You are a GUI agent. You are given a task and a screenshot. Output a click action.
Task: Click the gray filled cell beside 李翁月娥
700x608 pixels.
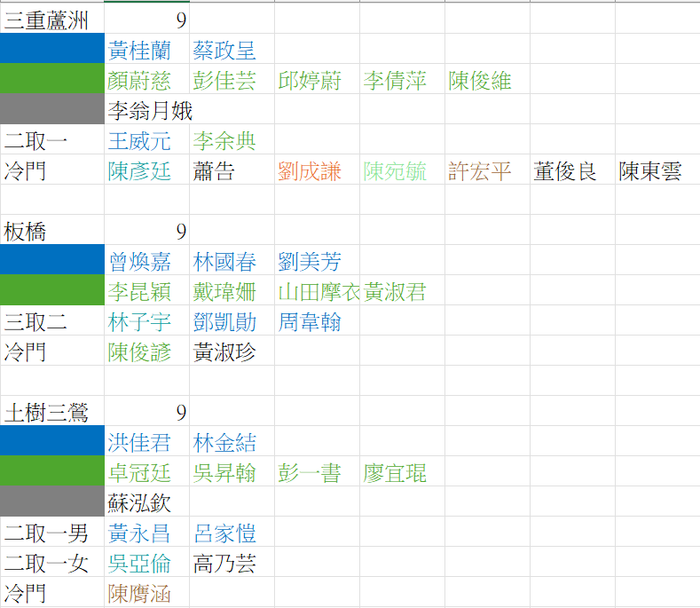(x=52, y=109)
